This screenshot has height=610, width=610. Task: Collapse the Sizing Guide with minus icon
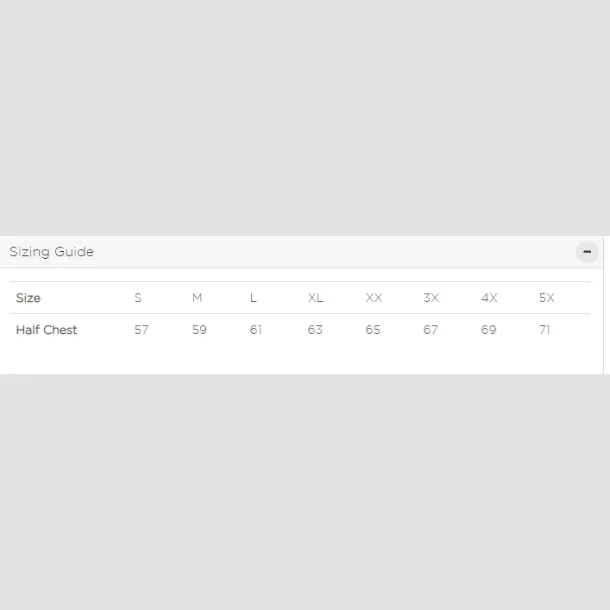pyautogui.click(x=587, y=252)
